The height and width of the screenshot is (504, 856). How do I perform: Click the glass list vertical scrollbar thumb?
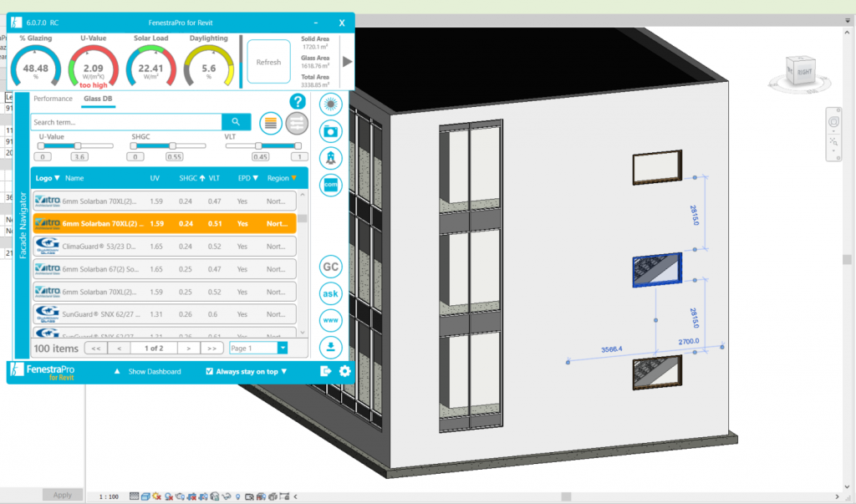pyautogui.click(x=303, y=218)
